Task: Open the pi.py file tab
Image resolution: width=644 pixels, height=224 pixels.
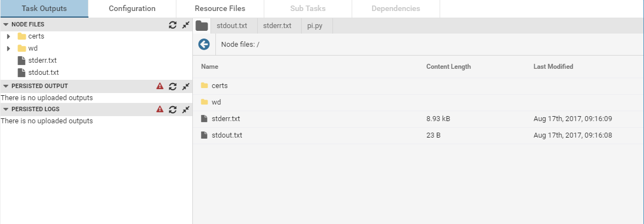Action: 315,26
